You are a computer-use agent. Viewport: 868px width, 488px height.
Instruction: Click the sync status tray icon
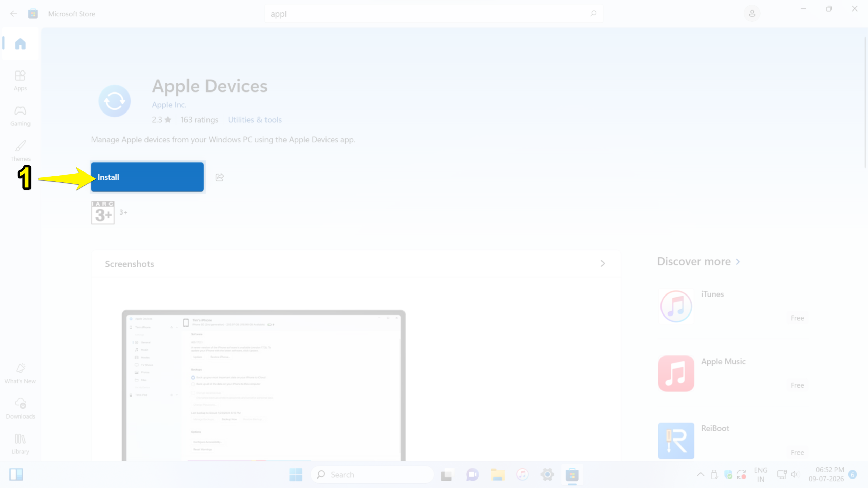pyautogui.click(x=742, y=474)
